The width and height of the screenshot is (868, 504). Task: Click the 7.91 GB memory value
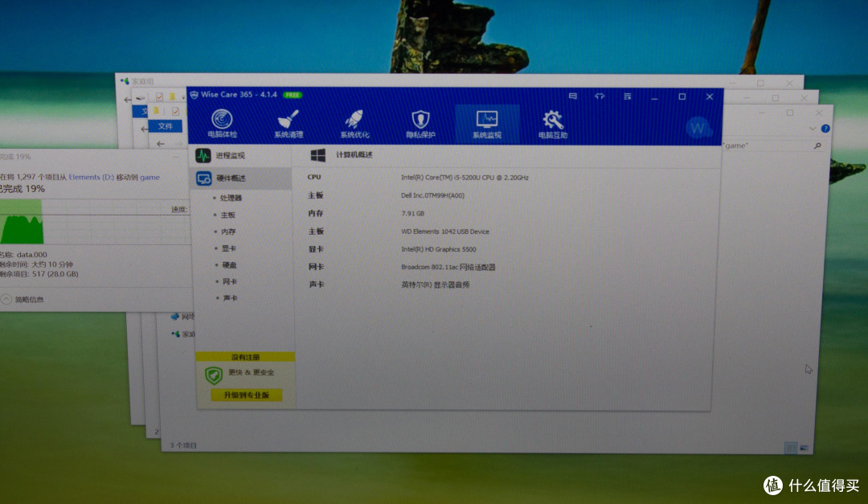412,213
